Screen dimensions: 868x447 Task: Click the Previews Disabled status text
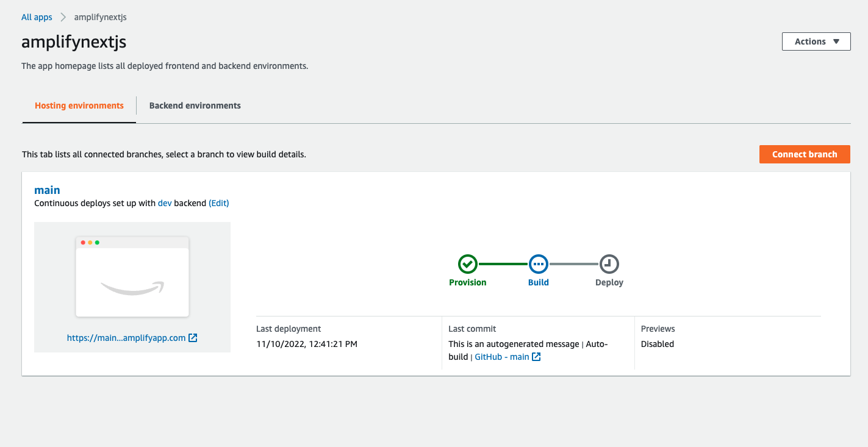coord(658,344)
